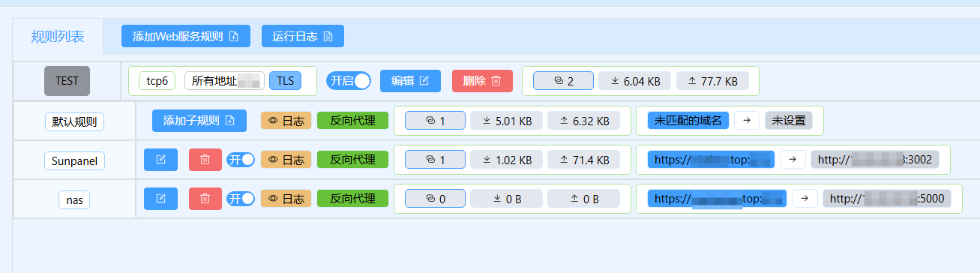980x273 pixels.
Task: Click the tcp6 protocol tag
Action: (x=157, y=81)
